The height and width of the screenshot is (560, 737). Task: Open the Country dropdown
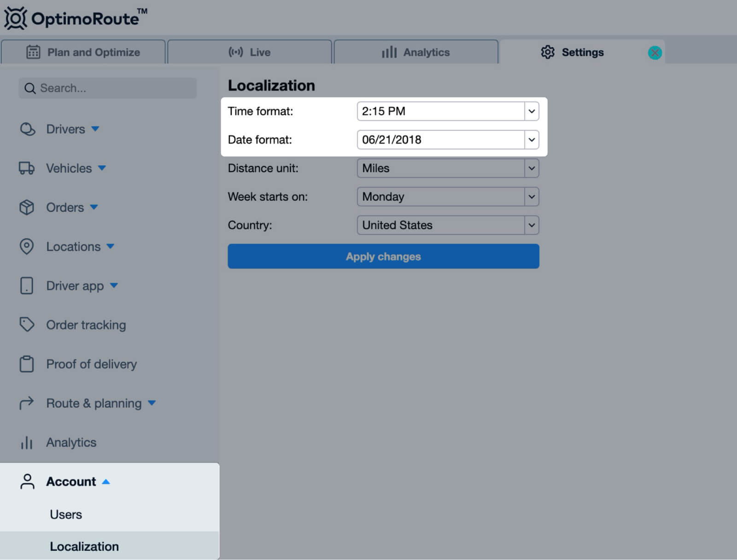pos(447,226)
